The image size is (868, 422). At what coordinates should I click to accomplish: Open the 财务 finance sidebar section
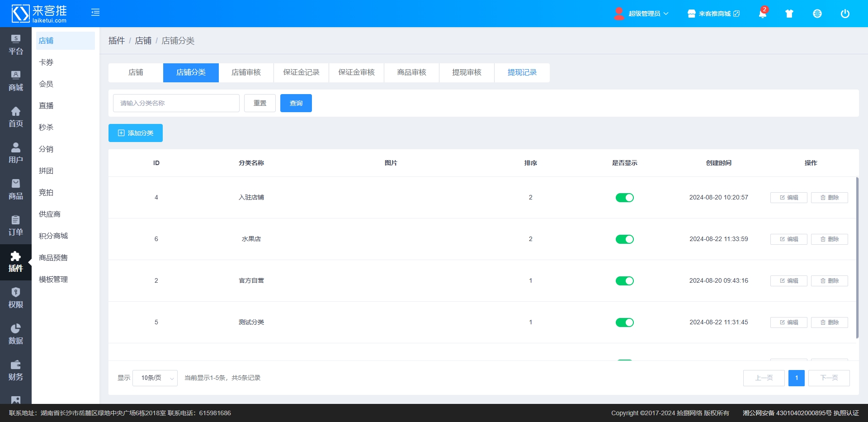pyautogui.click(x=16, y=370)
